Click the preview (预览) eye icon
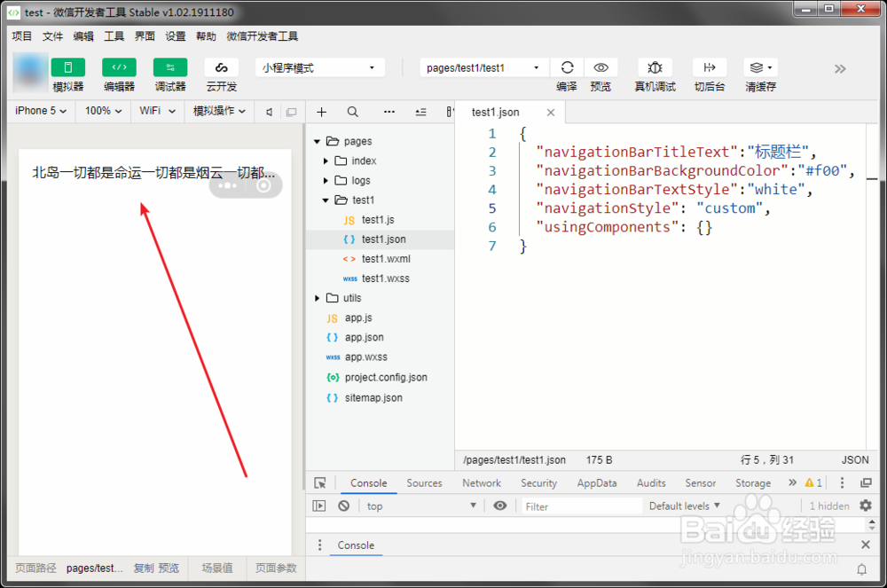This screenshot has height=588, width=887. click(x=600, y=67)
